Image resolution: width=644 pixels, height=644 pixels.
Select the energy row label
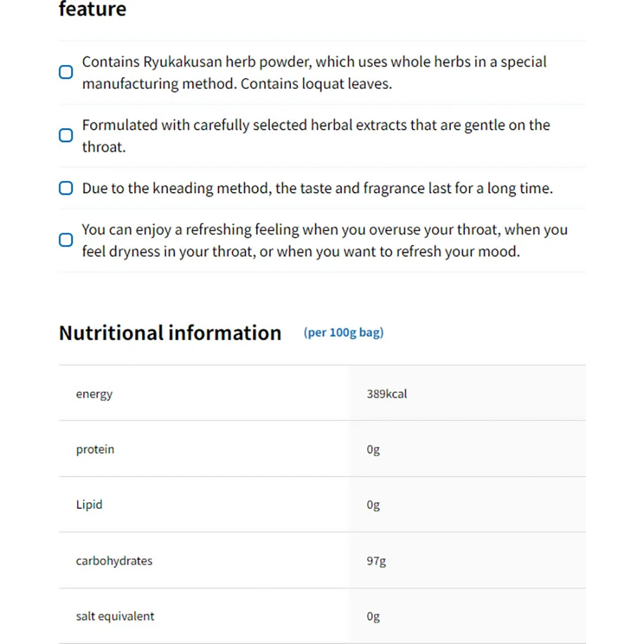pyautogui.click(x=94, y=394)
